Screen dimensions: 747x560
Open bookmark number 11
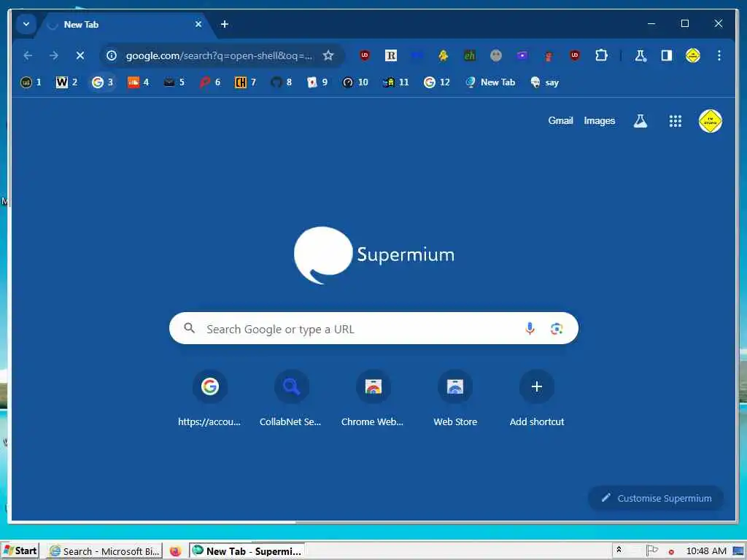(x=396, y=82)
